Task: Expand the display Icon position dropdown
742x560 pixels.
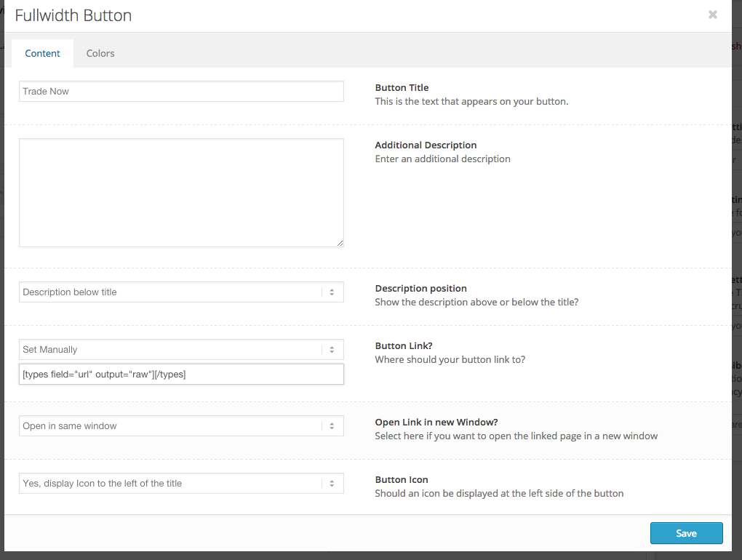Action: click(x=181, y=484)
